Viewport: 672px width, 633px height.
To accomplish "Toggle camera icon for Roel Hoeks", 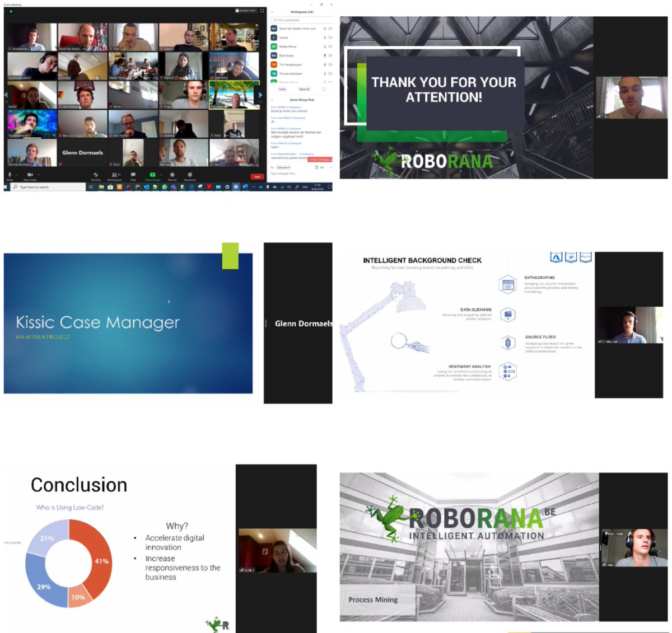I will [330, 55].
